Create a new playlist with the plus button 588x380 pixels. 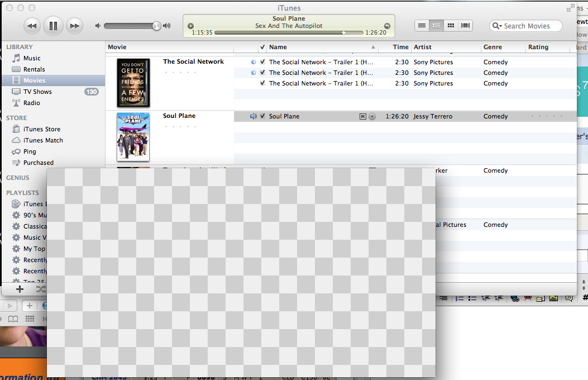(x=20, y=289)
